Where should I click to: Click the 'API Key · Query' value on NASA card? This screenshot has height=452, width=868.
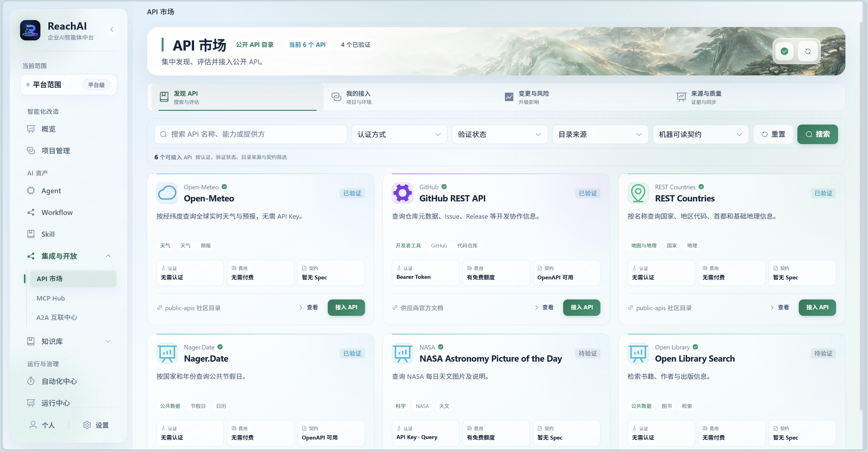(x=416, y=437)
